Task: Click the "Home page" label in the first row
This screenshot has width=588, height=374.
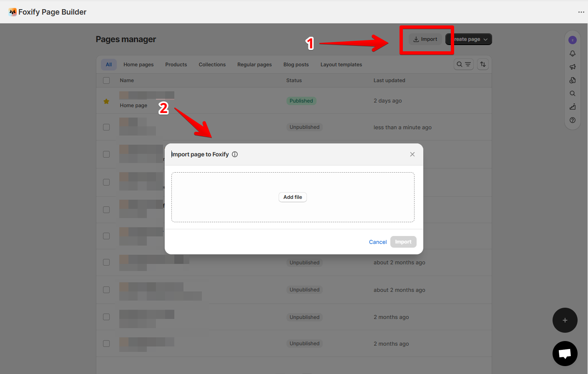Action: [133, 105]
